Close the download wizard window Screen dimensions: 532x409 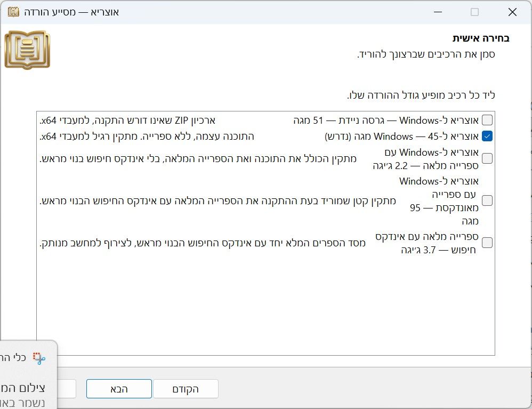(512, 12)
